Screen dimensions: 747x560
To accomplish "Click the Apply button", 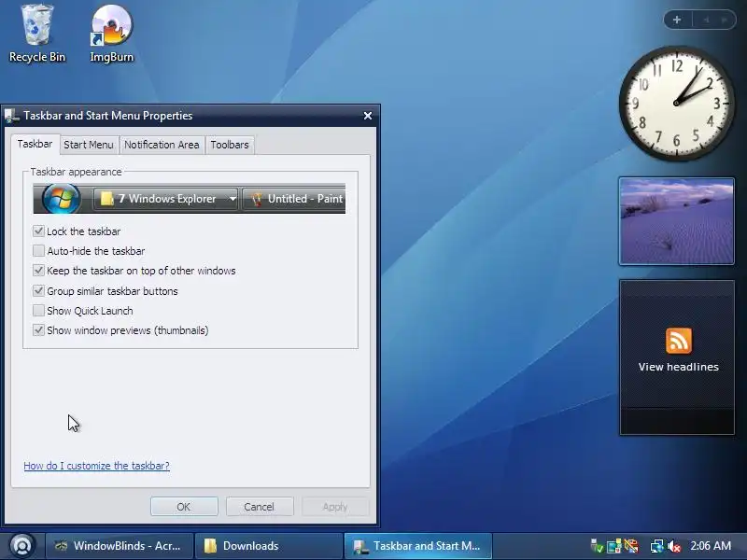I will click(x=335, y=507).
